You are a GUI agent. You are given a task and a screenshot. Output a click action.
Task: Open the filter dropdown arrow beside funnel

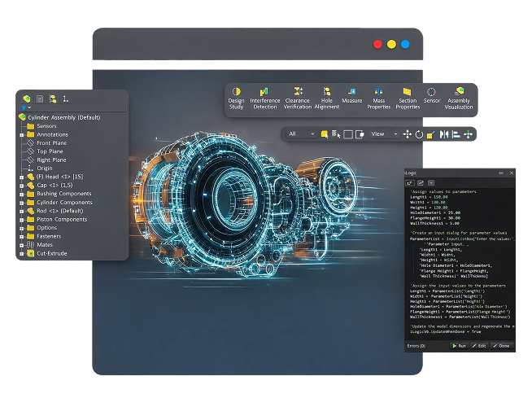click(x=29, y=107)
